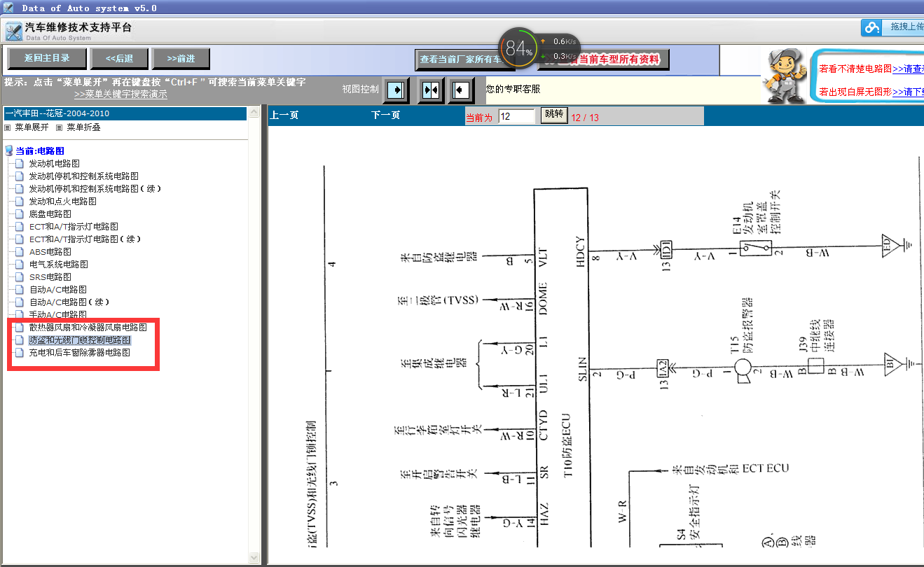This screenshot has width=924, height=567.
Task: Select 发动和点火电路图
Action: coord(62,201)
